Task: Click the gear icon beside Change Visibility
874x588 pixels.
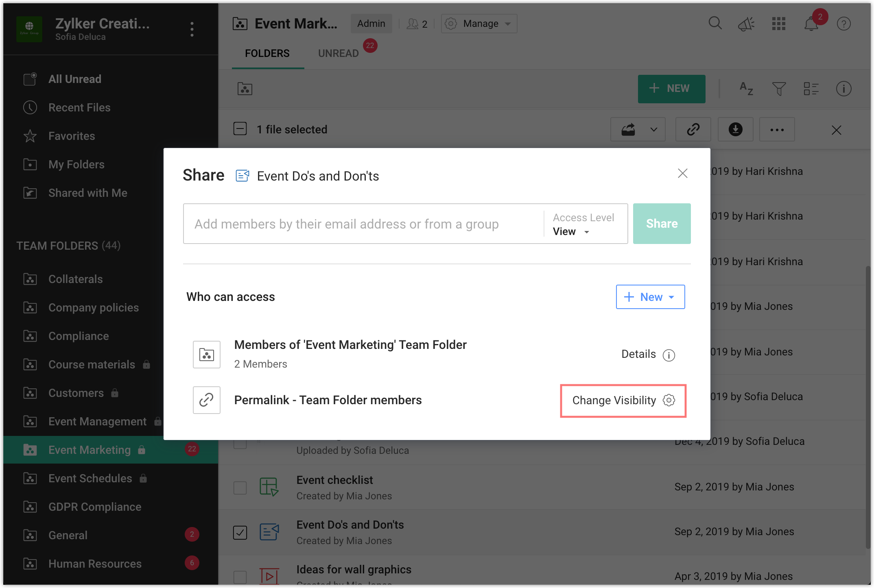Action: (669, 400)
